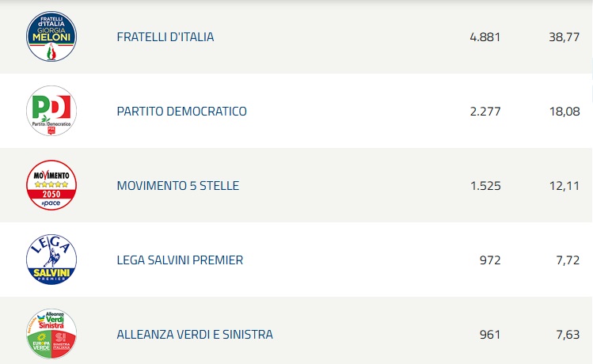The image size is (593, 364).
Task: Click the Movimento 5 Stelle logo
Action: [x=51, y=185]
